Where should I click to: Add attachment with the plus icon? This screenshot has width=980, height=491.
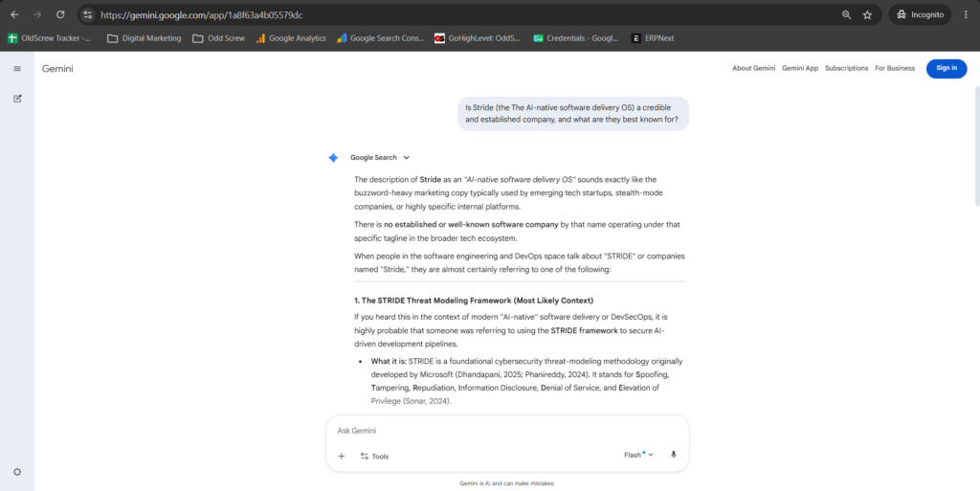click(x=342, y=456)
